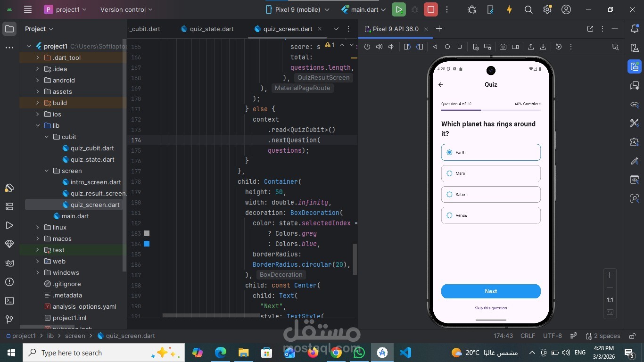Open search everywhere with the magnifier icon
Viewport: 644px width, 362px height.
(528, 9)
